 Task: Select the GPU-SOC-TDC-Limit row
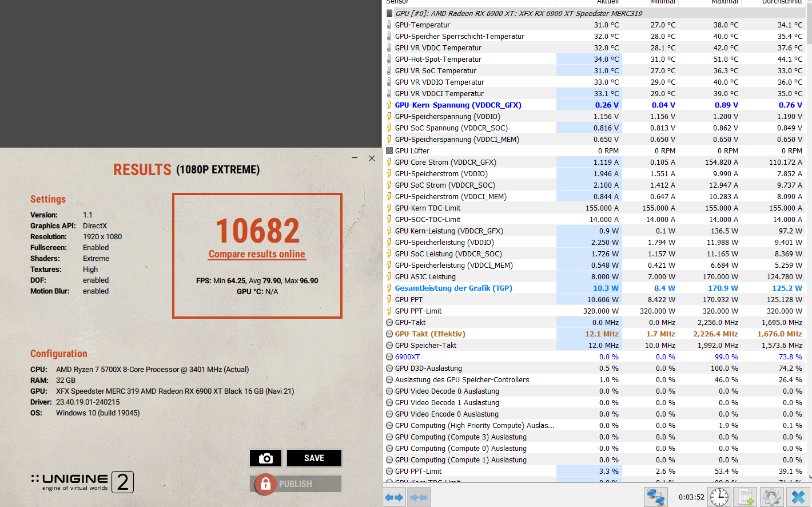pos(595,219)
